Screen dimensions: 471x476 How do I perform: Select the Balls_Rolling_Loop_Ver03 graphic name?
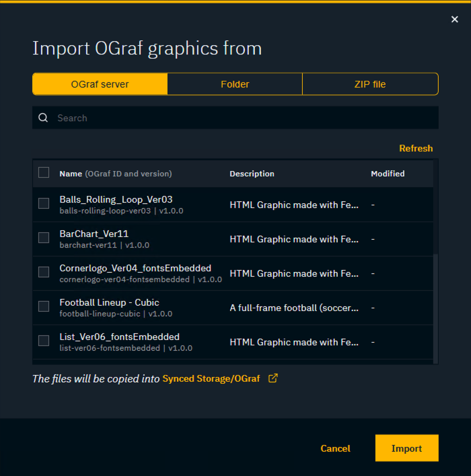[x=116, y=199]
